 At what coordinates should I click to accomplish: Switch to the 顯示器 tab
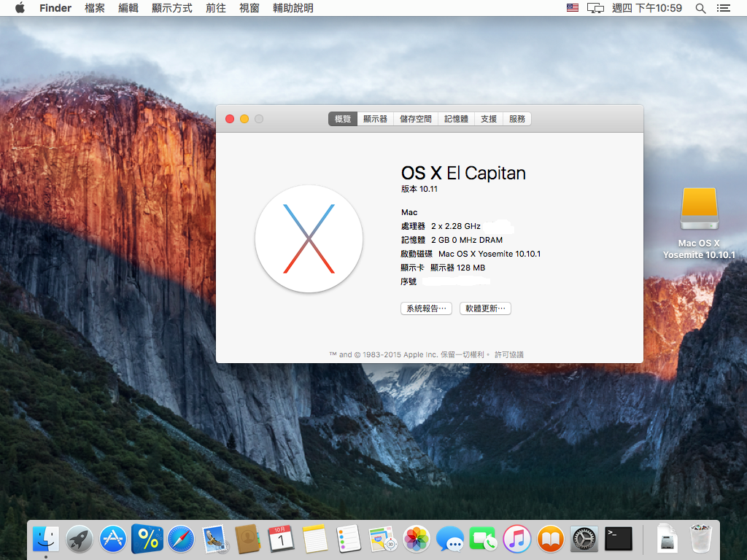point(376,119)
